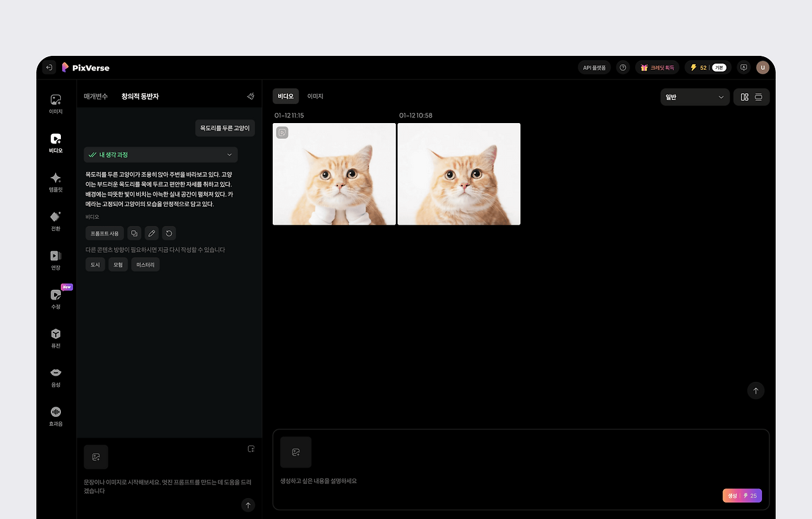Switch to the 이미지 tab in the gallery
Screen dimensions: 812x519
pyautogui.click(x=315, y=96)
